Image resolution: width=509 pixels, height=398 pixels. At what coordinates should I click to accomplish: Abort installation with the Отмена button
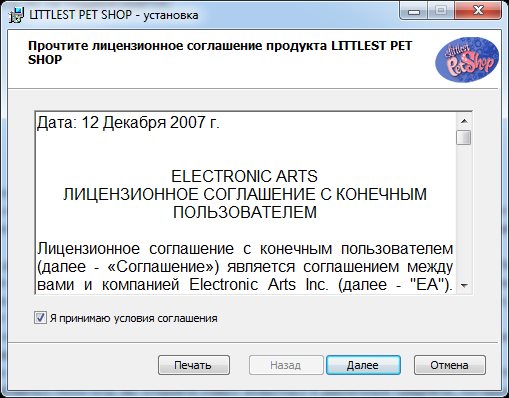(x=449, y=365)
